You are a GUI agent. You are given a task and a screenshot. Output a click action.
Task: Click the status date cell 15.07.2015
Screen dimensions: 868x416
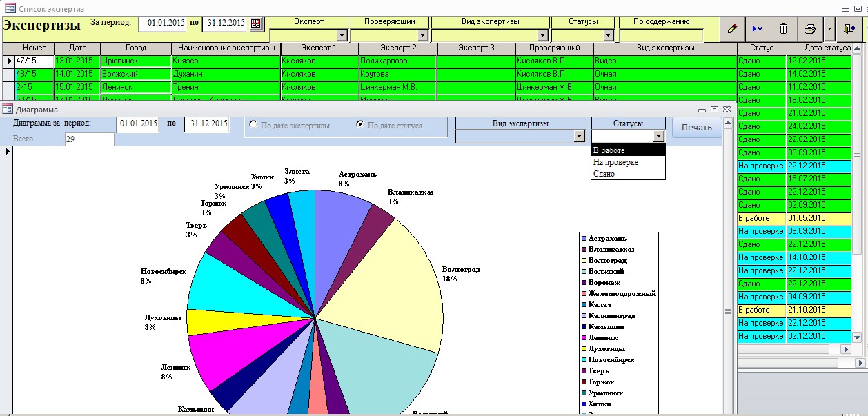(818, 179)
